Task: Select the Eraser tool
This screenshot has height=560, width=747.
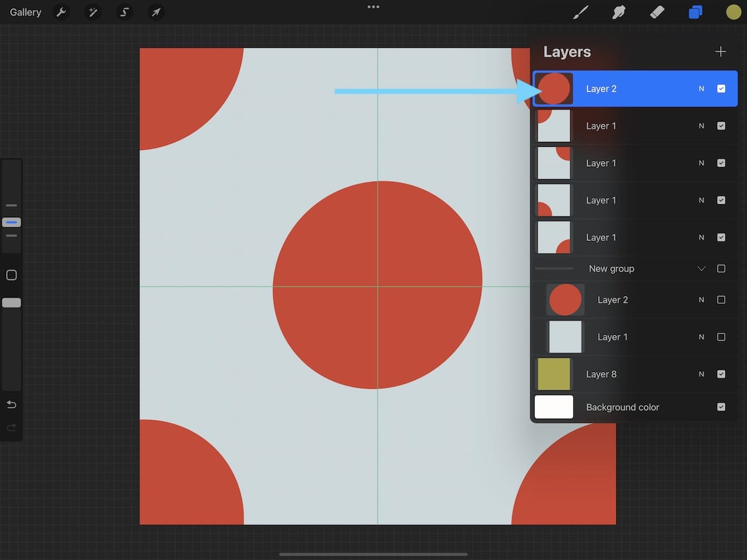Action: (x=657, y=12)
